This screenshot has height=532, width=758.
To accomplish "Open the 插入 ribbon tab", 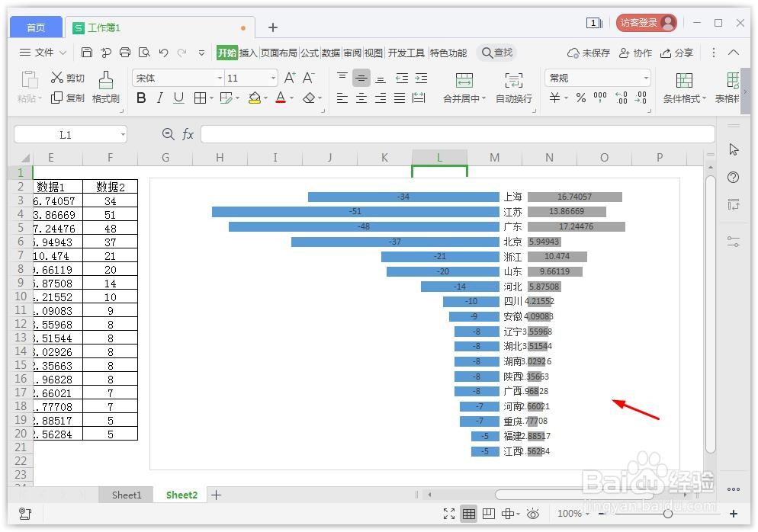I will click(248, 53).
